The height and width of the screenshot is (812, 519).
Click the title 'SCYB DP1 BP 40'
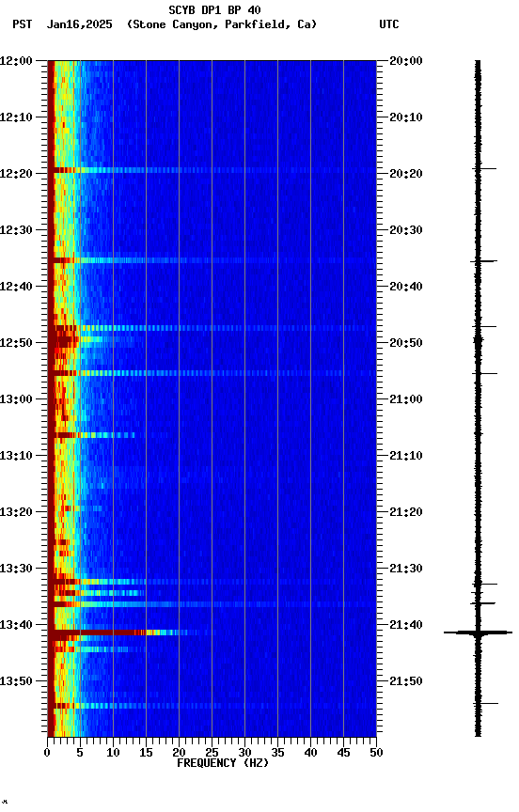point(214,10)
